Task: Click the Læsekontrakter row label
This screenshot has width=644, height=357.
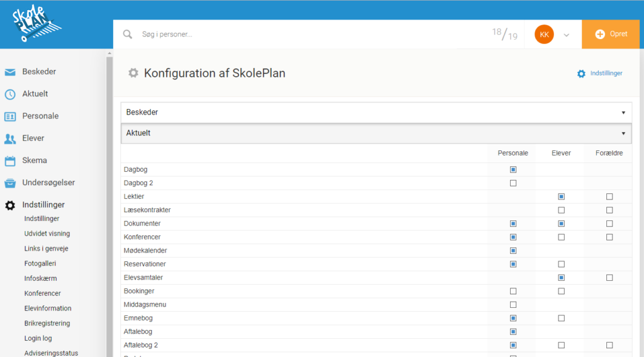Action: pos(147,210)
